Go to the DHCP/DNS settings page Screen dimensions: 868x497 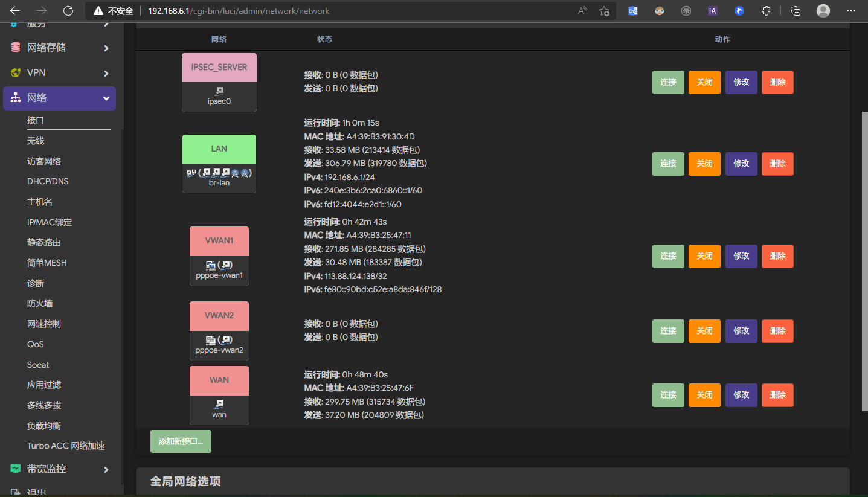(48, 181)
